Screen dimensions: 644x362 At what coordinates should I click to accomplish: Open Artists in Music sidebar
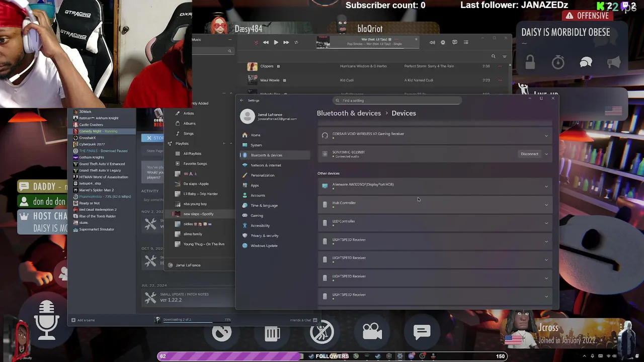coord(189,113)
